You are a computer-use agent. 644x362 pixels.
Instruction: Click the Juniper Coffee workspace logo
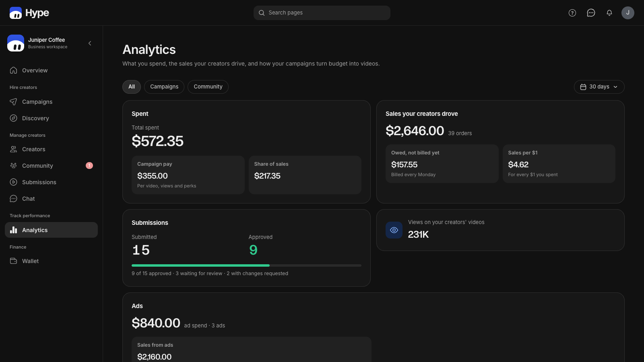click(x=16, y=43)
